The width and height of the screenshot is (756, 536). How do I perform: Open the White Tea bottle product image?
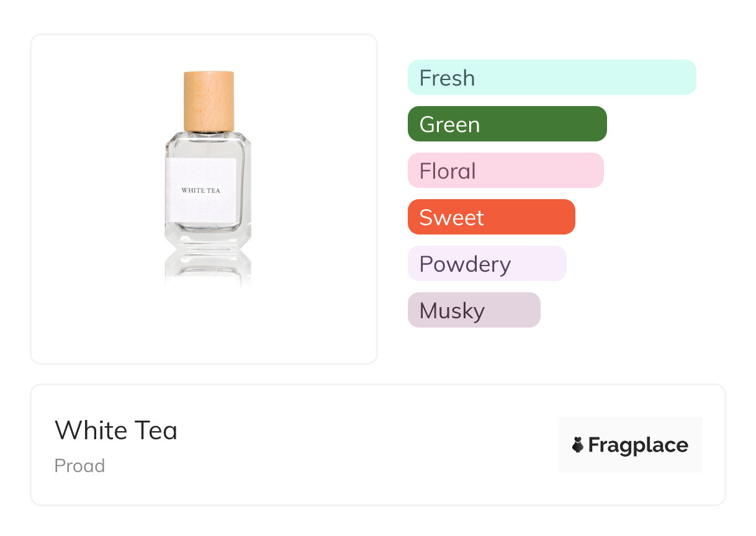point(207,180)
